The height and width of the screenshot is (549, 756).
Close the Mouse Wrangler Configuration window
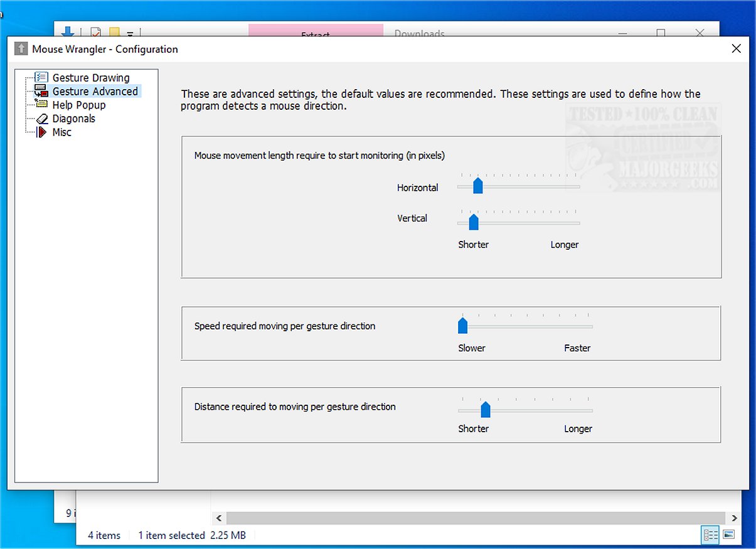[737, 48]
